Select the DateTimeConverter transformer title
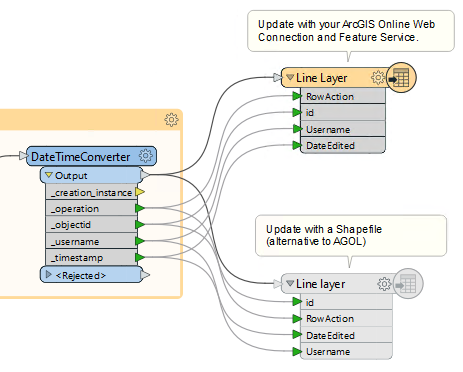463x372 pixels. (80, 157)
